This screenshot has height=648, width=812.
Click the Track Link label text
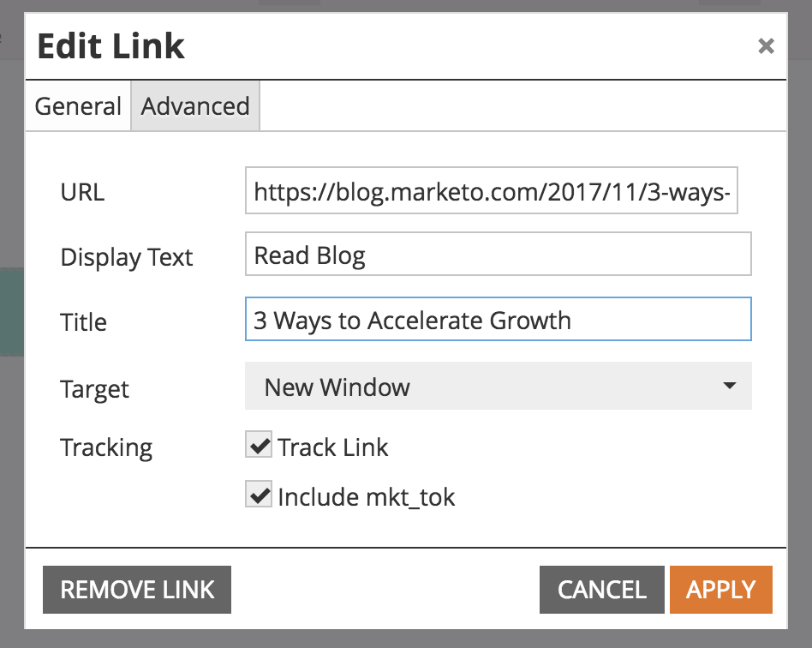point(333,447)
